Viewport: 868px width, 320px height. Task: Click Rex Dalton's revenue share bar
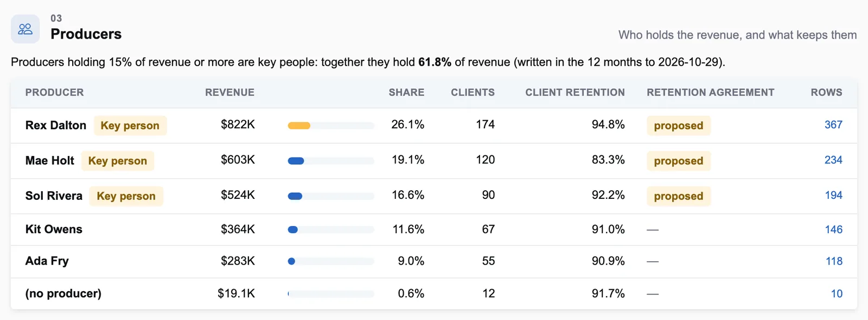[x=331, y=126]
